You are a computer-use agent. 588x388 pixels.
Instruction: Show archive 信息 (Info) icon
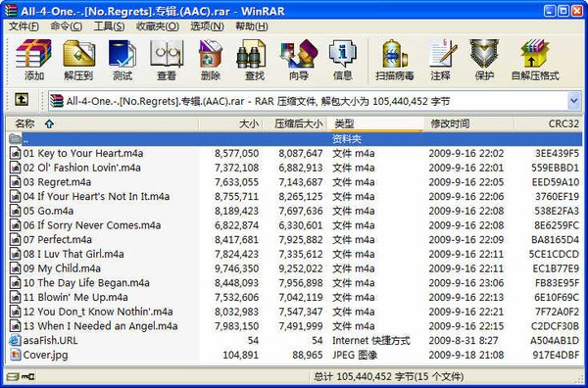[x=342, y=60]
